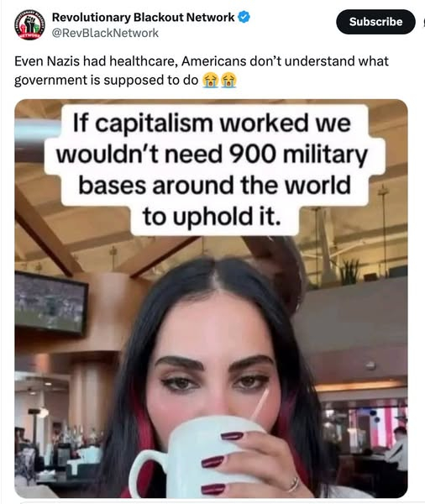
Task: Open the Revolutionary Blackout Network profile avatar
Action: [29, 24]
